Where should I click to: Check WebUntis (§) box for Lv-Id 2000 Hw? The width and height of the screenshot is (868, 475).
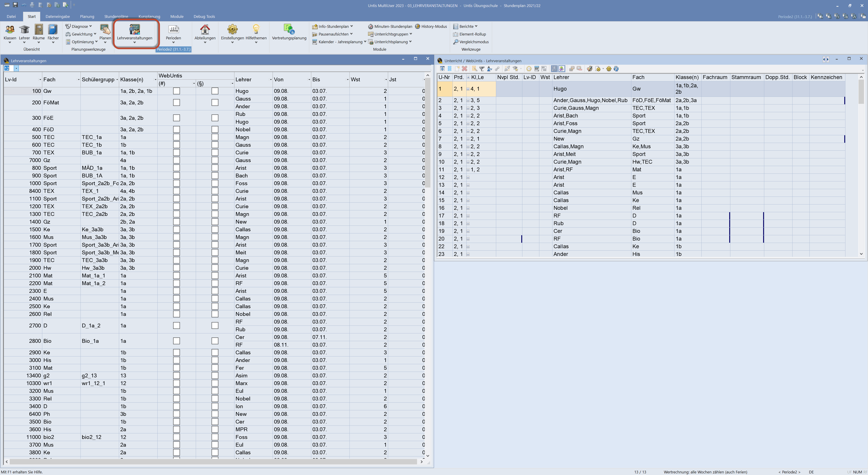215,268
